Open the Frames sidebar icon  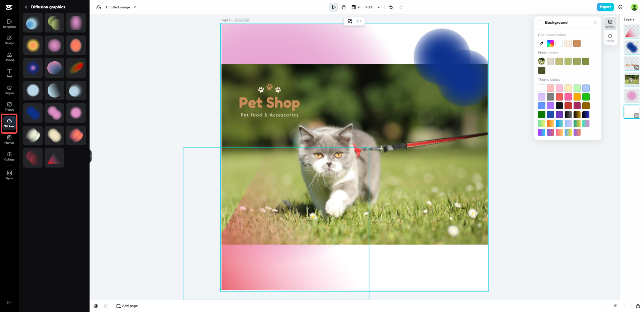9,140
